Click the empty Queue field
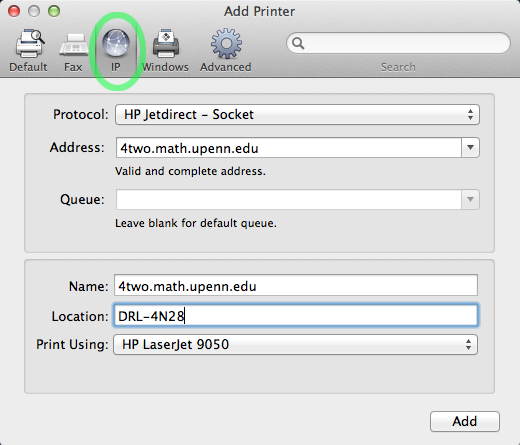The image size is (520, 445). tap(289, 199)
